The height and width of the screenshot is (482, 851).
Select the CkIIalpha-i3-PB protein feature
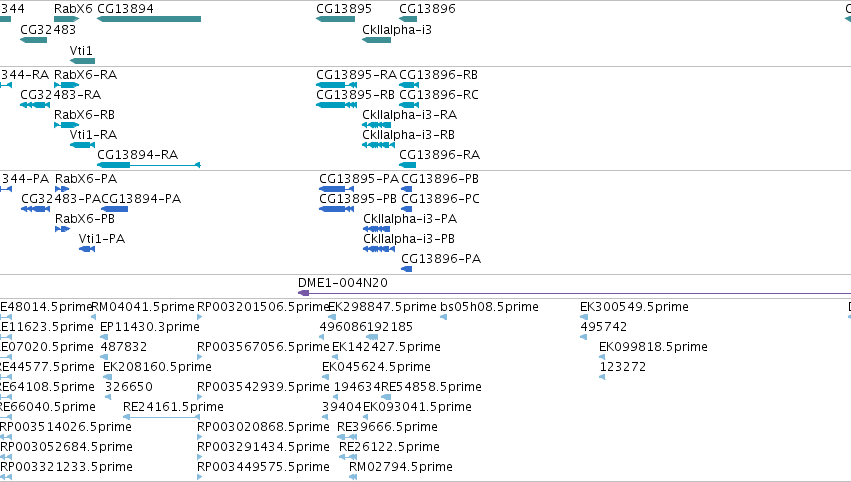[379, 249]
